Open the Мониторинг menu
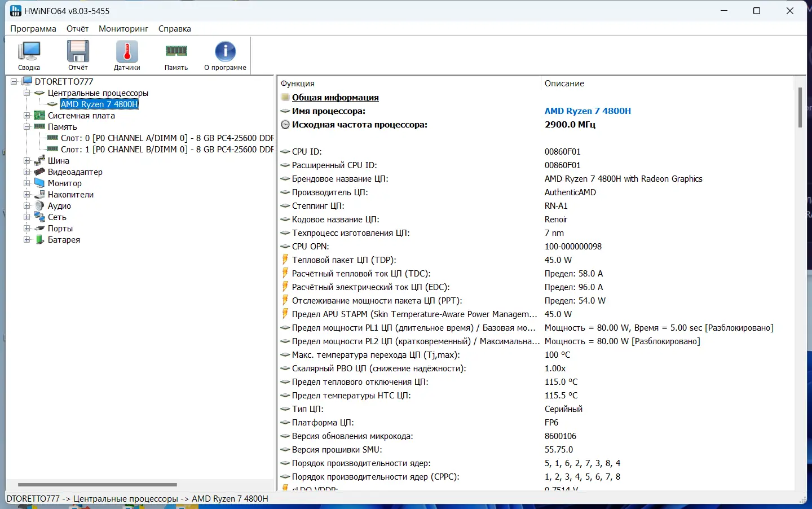The image size is (812, 509). point(123,29)
